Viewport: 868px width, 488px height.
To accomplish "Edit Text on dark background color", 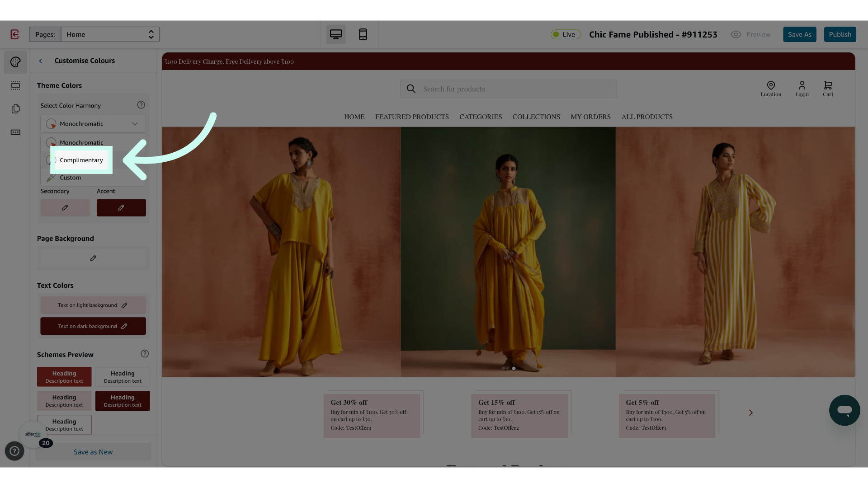I will coord(93,326).
